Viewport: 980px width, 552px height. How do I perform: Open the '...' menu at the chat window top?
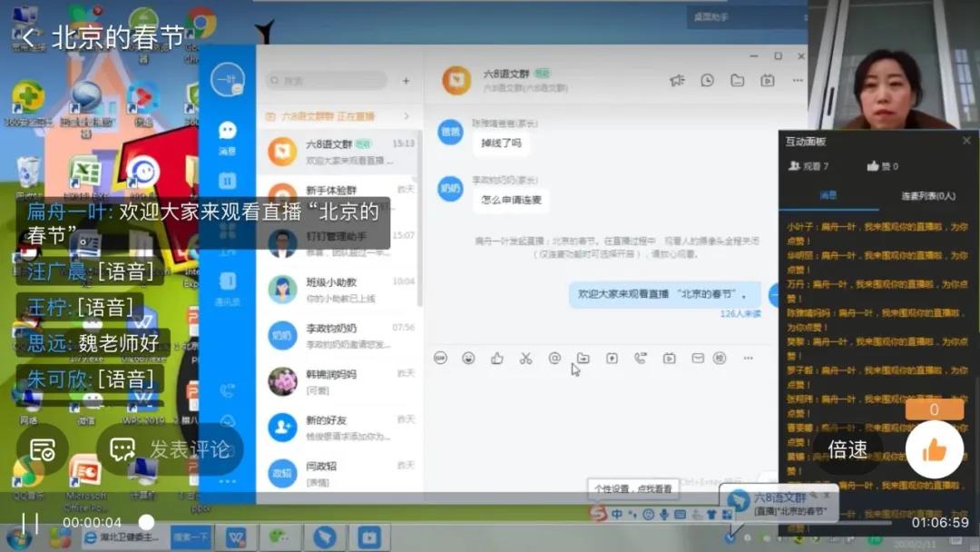click(796, 81)
